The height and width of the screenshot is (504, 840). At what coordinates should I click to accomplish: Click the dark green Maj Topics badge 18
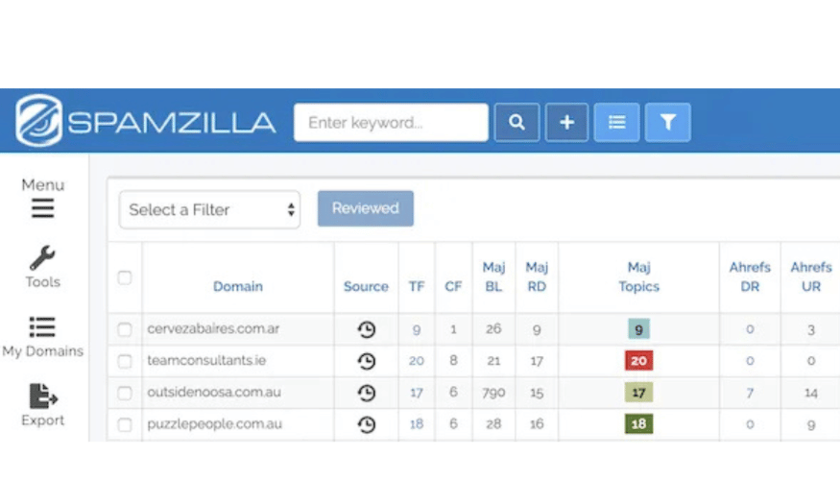point(638,424)
